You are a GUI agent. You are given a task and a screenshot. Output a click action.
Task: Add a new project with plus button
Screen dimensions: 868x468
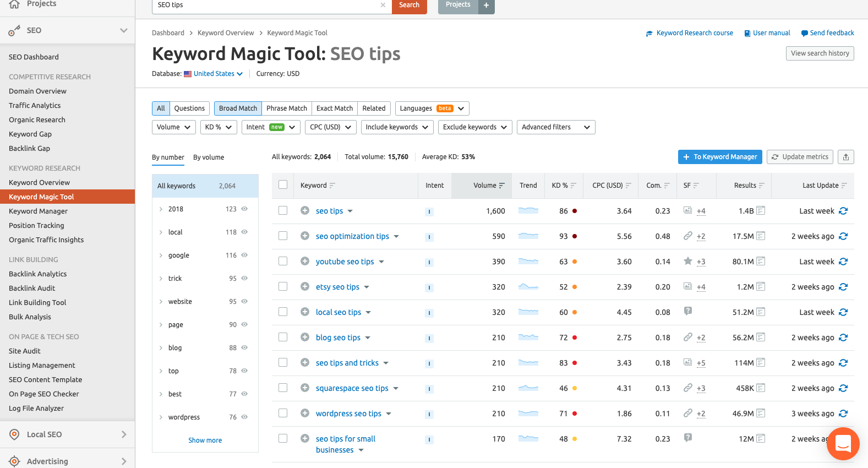pyautogui.click(x=486, y=5)
